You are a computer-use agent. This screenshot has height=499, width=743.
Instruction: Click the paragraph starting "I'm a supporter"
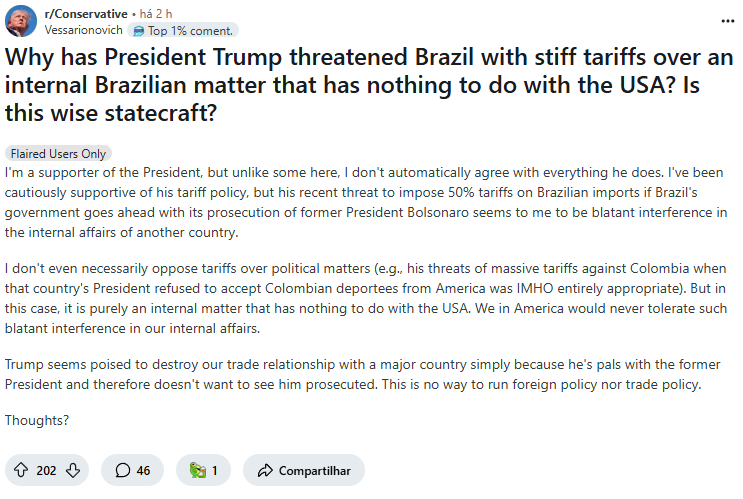tap(366, 202)
